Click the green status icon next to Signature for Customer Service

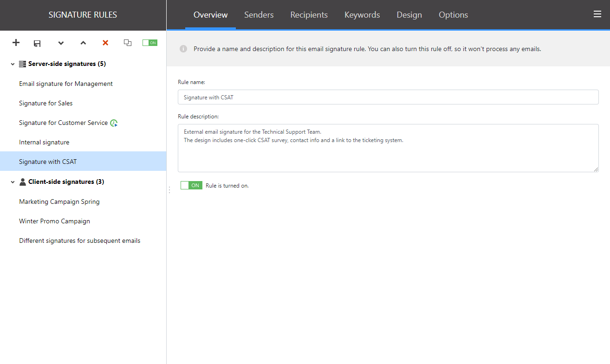114,123
